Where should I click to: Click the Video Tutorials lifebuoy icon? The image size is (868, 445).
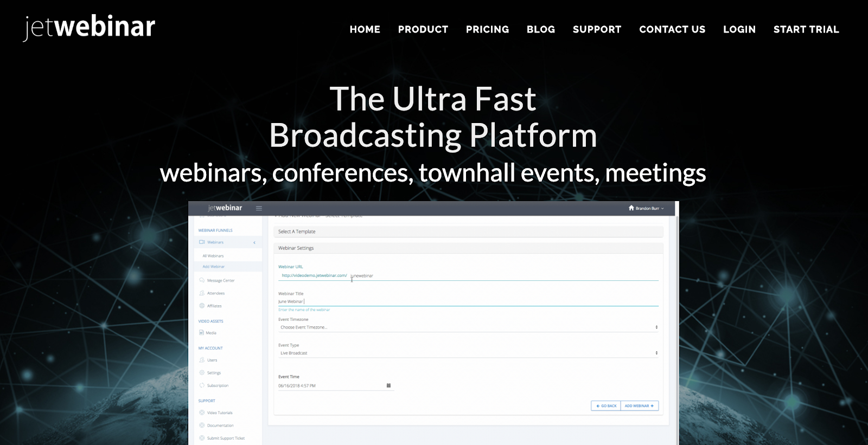[202, 412]
